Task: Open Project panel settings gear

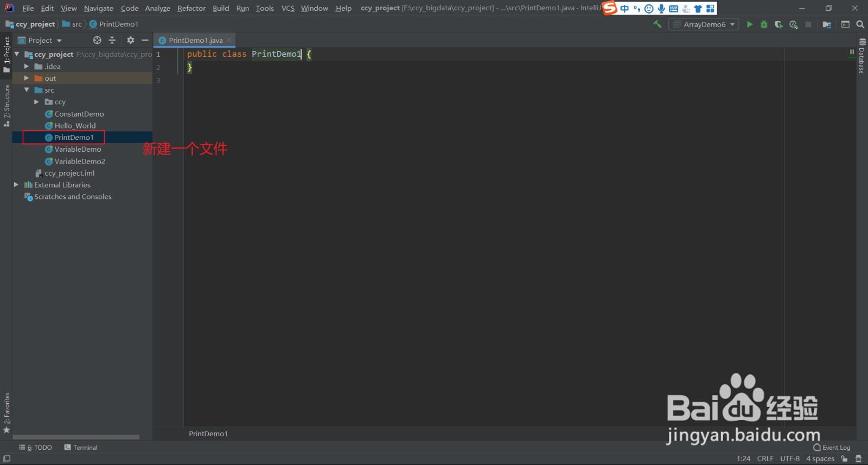Action: [x=130, y=40]
